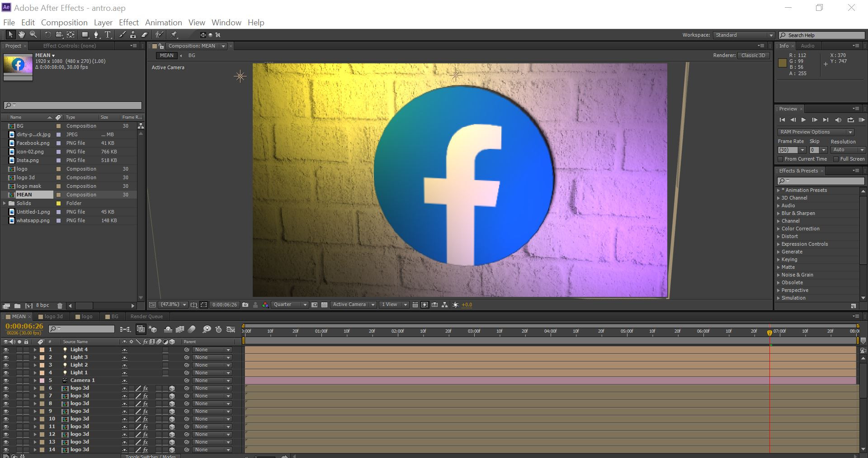Jump to last frame in Preview panel
This screenshot has height=458, width=868.
tap(826, 120)
